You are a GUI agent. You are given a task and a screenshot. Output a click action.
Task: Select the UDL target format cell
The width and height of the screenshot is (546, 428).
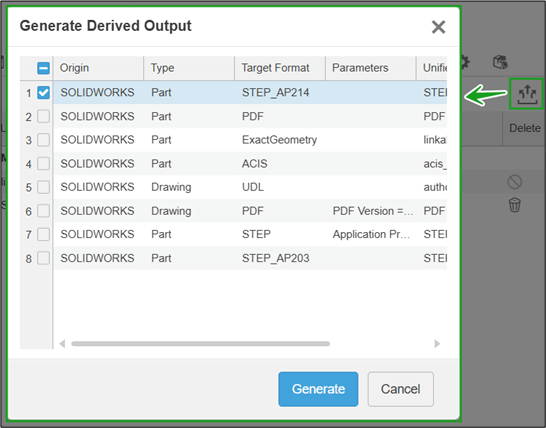pyautogui.click(x=280, y=187)
